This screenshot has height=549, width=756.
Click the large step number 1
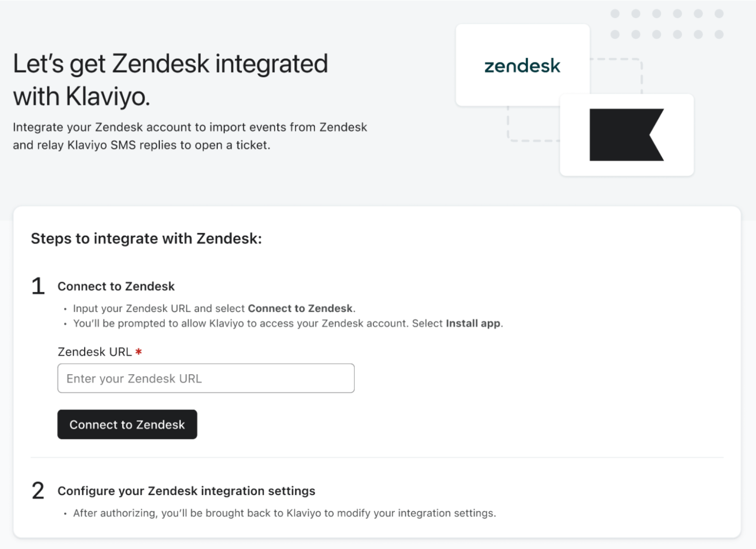pyautogui.click(x=38, y=286)
